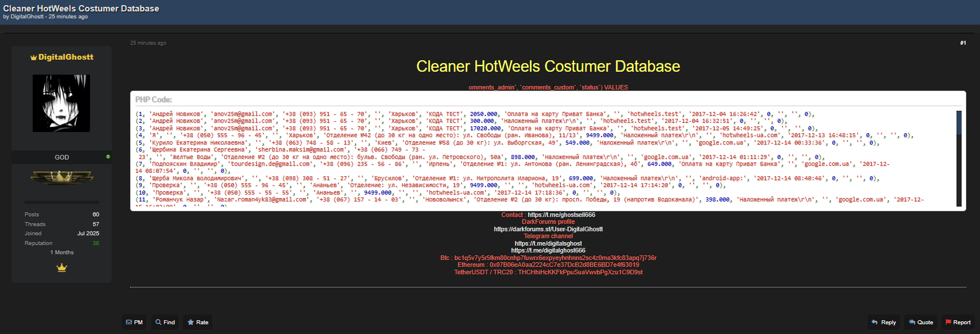Click the Threads count 57
The image size is (980, 334).
tap(96, 224)
